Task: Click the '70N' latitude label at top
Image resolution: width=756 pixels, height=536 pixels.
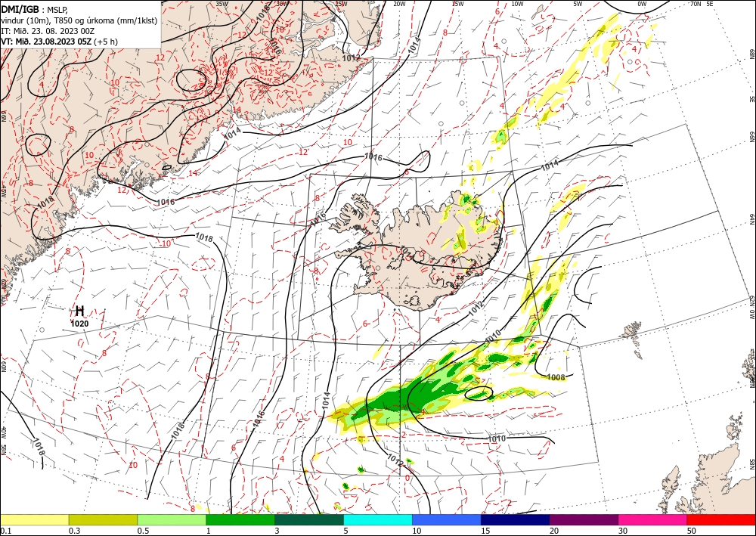Action: 696,4
